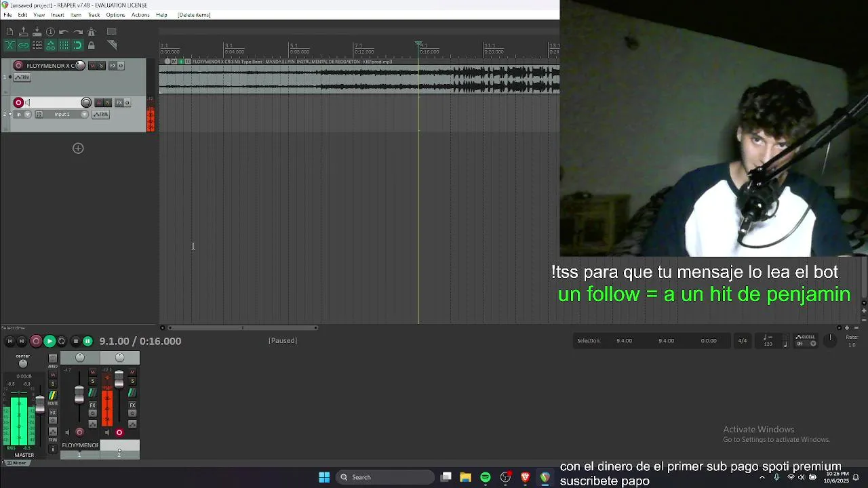Viewport: 868px width, 488px height.
Task: Click the 120 BPM tempo field
Action: pyautogui.click(x=768, y=344)
